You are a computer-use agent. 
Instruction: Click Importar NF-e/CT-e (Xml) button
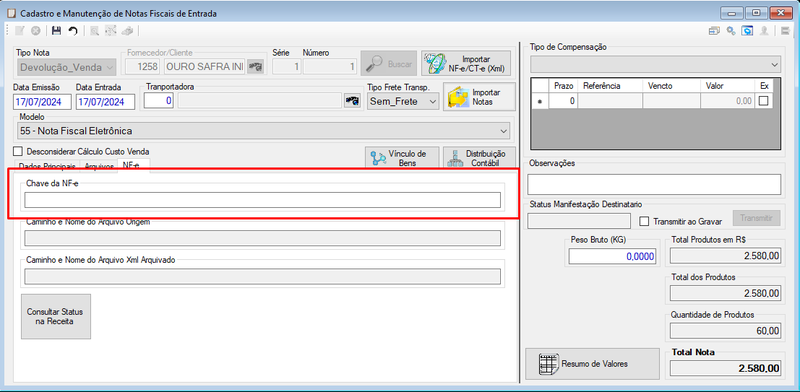tap(466, 63)
